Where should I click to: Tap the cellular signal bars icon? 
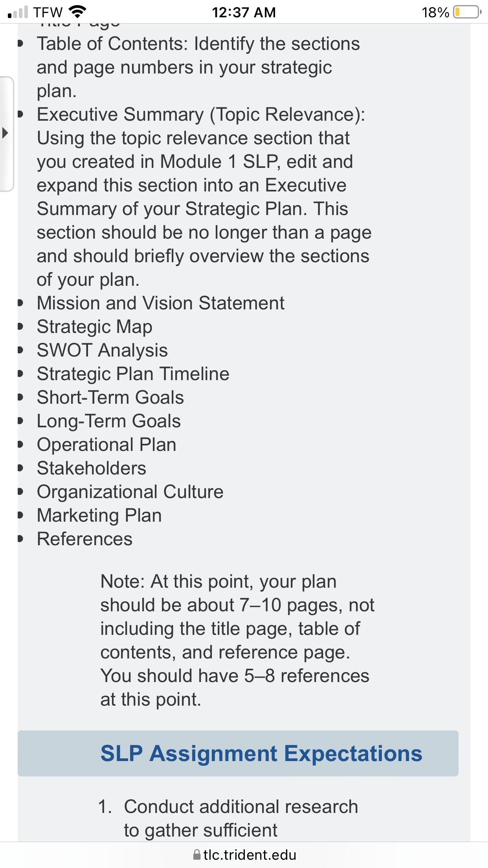tap(18, 12)
